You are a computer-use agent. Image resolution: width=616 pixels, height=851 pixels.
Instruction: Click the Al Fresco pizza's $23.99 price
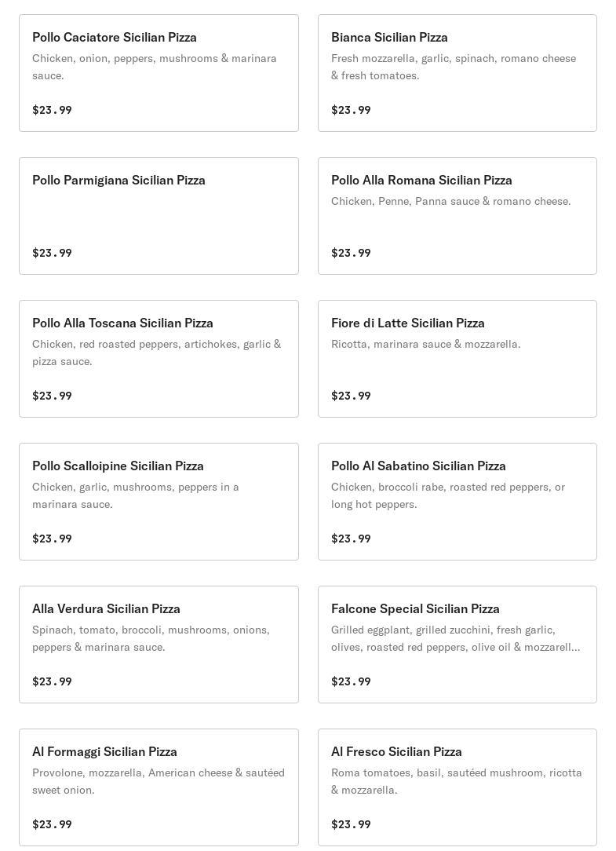pyautogui.click(x=351, y=824)
